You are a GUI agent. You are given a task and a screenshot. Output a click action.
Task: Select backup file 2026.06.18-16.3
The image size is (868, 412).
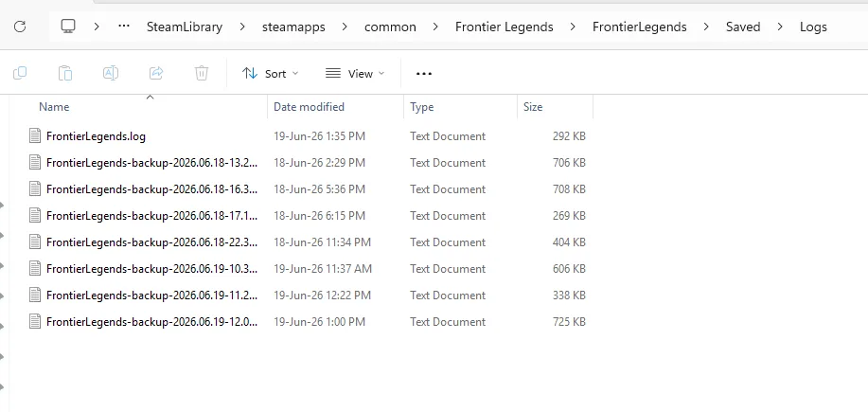[151, 189]
